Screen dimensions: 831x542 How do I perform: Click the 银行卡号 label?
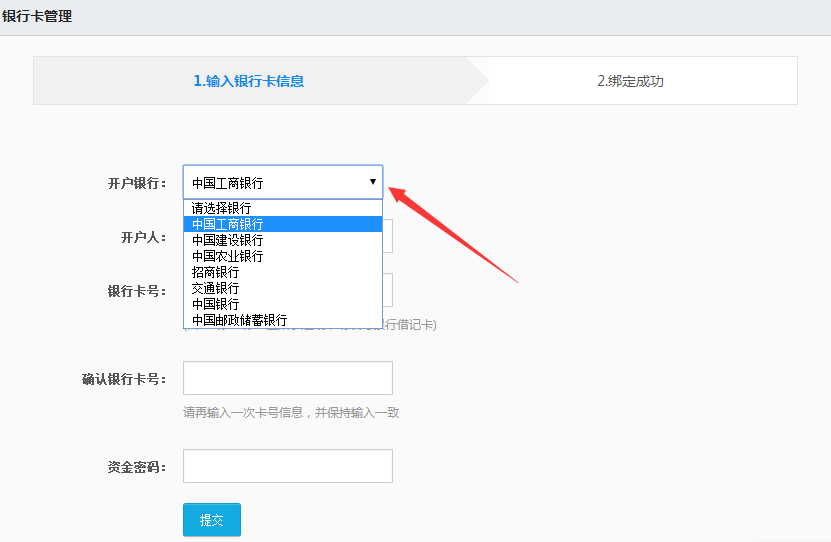[x=137, y=291]
